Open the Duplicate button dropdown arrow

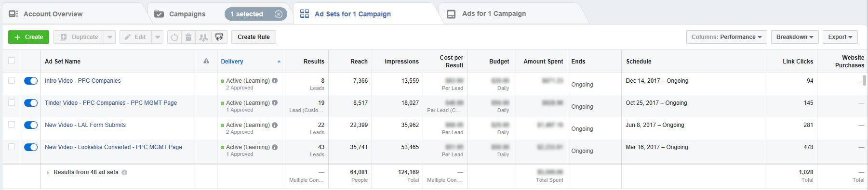[110, 37]
